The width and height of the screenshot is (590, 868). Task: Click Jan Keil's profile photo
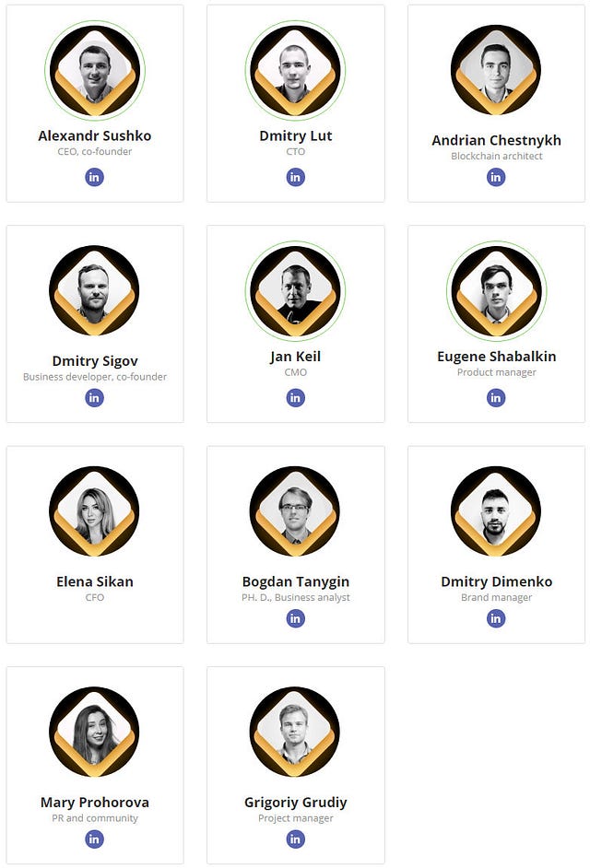click(295, 290)
